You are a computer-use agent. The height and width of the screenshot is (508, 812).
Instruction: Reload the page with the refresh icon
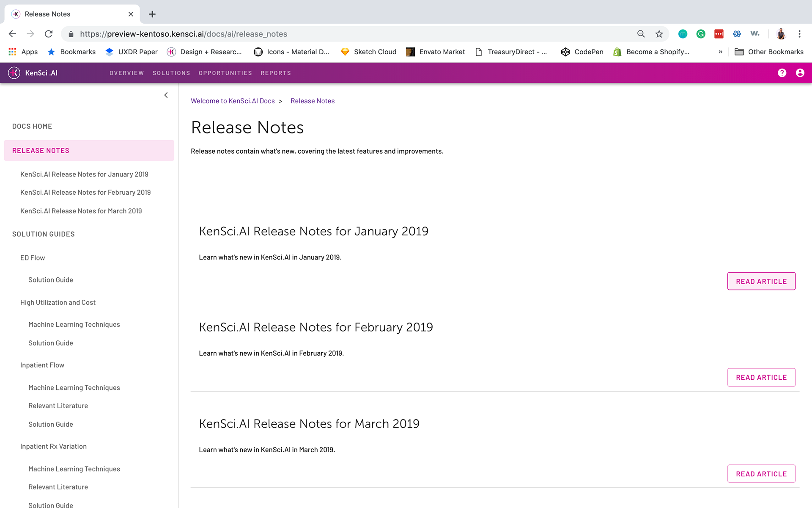point(49,34)
